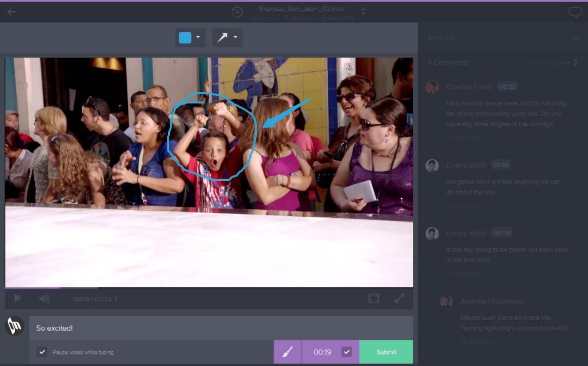Open file version switcher next to filename
Viewport: 588px width, 366px height.
coord(363,11)
